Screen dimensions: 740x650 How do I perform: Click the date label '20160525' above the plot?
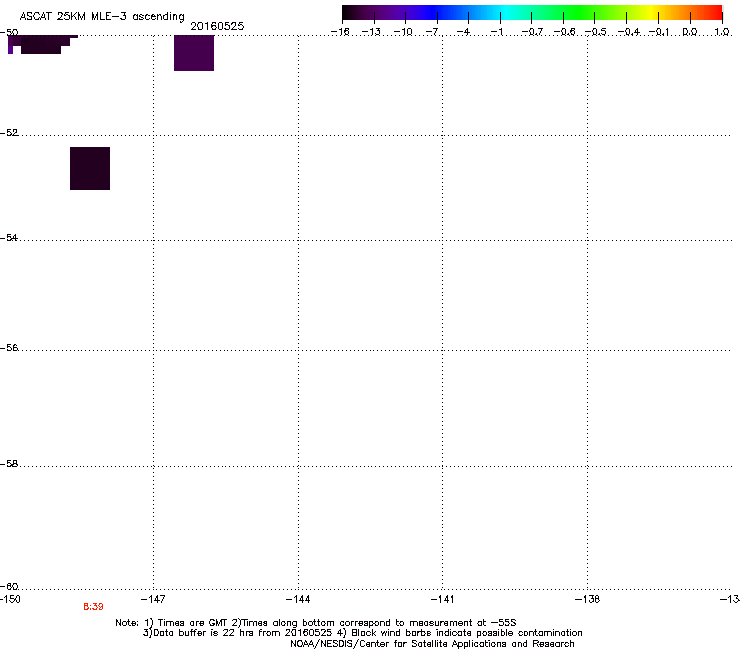pyautogui.click(x=217, y=26)
